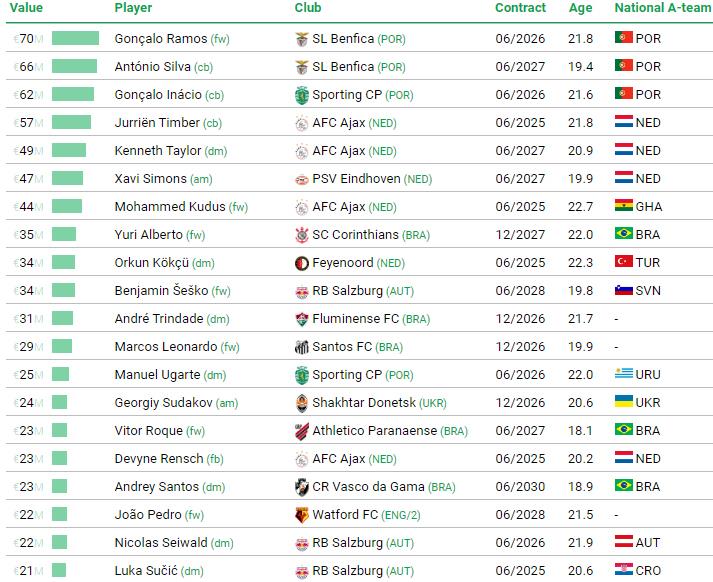713x582 pixels.
Task: Click the Feyenoord club crest
Action: (302, 263)
